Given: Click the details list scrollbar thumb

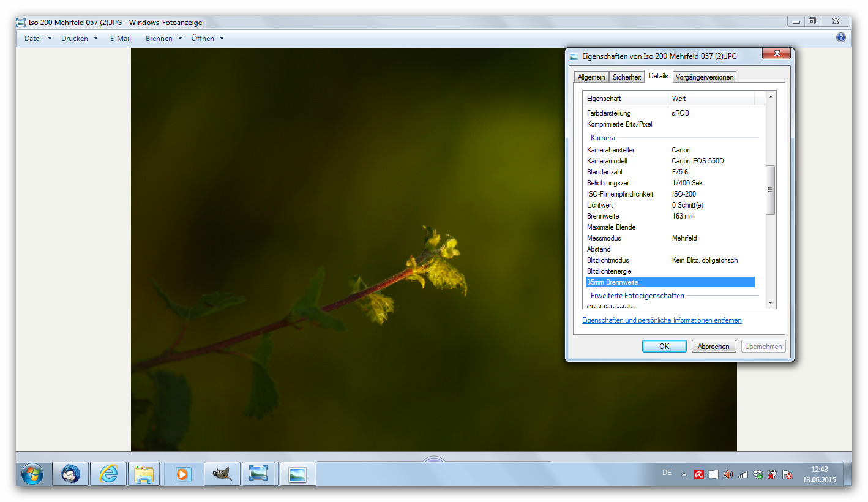Looking at the screenshot, I should point(771,190).
